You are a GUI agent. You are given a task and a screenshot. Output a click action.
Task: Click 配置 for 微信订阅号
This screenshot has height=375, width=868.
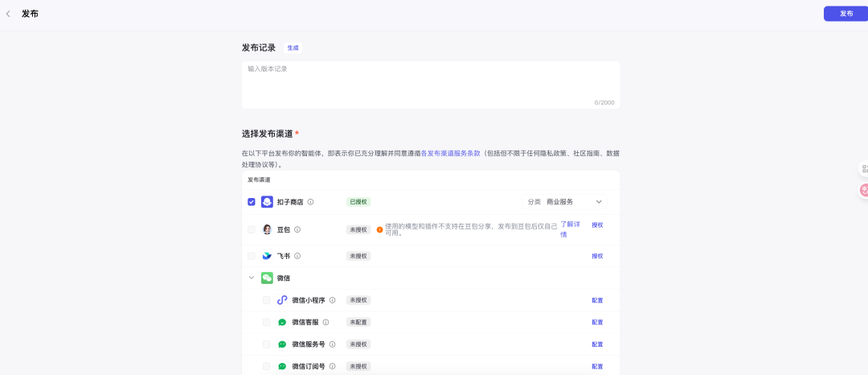coord(597,366)
